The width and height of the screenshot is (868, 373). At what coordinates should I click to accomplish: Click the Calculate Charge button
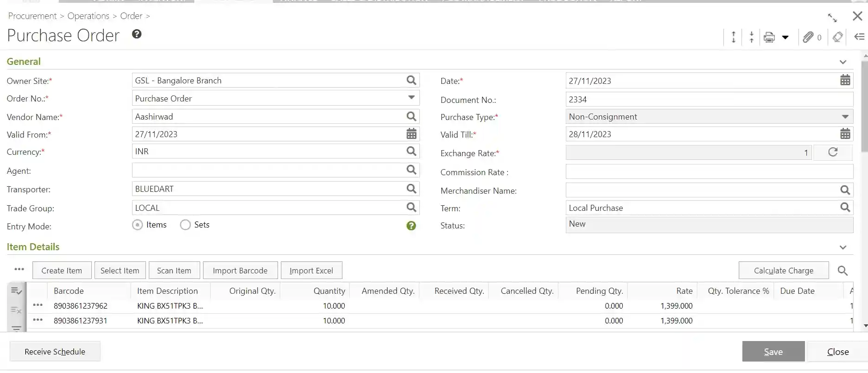(784, 271)
